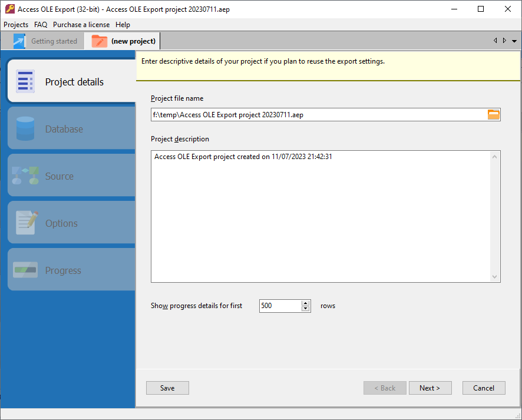Screen dimensions: 522x420
Task: Decrease the progress rows value by one
Action: (305, 309)
